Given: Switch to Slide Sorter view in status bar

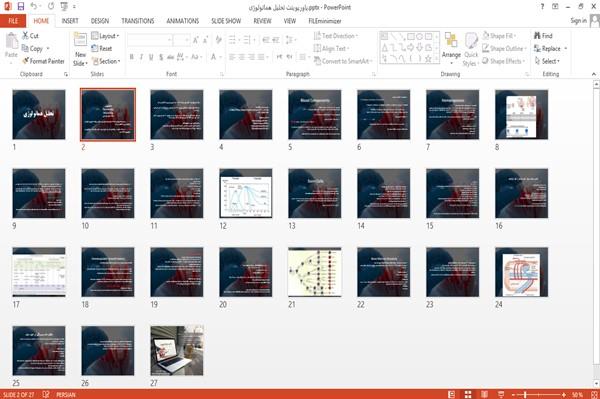Looking at the screenshot, I should [468, 395].
